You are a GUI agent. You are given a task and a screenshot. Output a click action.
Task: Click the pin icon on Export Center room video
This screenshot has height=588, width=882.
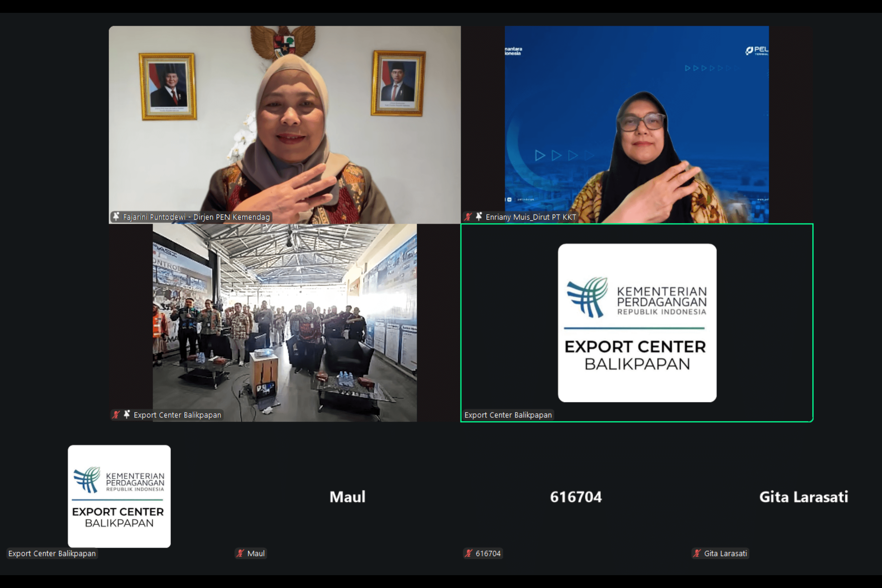coord(127,414)
